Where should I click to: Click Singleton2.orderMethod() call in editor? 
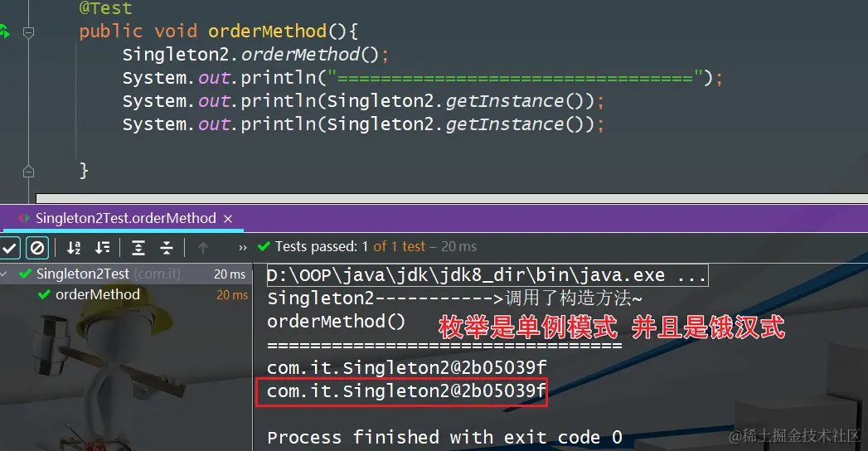[255, 55]
